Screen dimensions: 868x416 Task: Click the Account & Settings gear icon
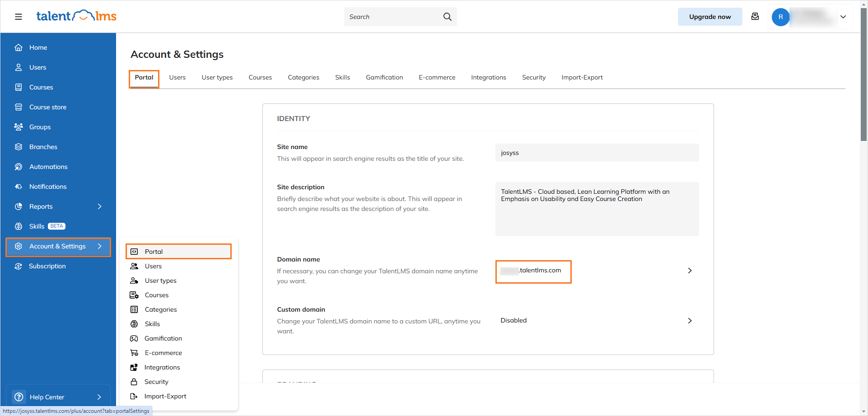point(19,246)
